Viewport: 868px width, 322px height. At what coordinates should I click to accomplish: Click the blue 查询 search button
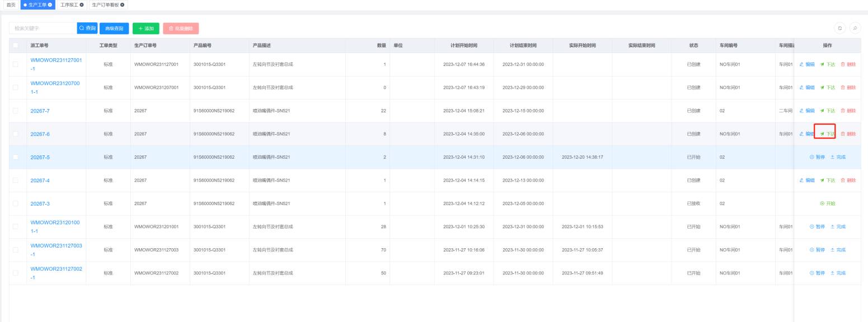click(87, 28)
